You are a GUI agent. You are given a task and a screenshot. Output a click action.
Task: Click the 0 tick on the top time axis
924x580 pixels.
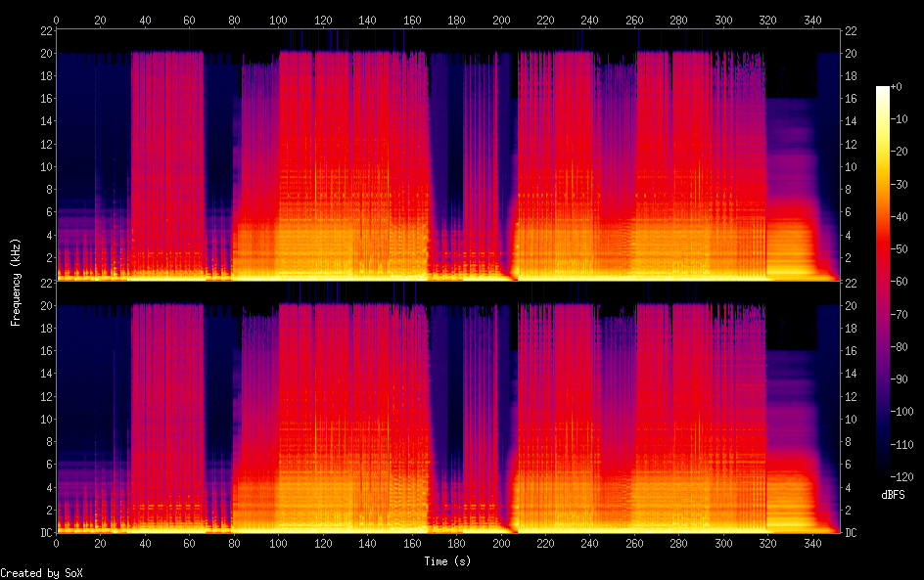click(57, 20)
